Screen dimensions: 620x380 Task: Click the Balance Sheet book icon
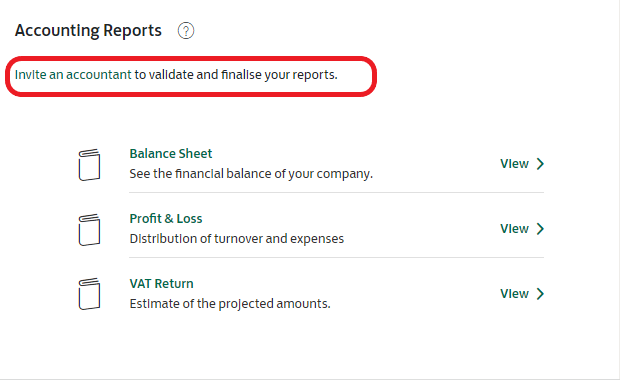(89, 164)
